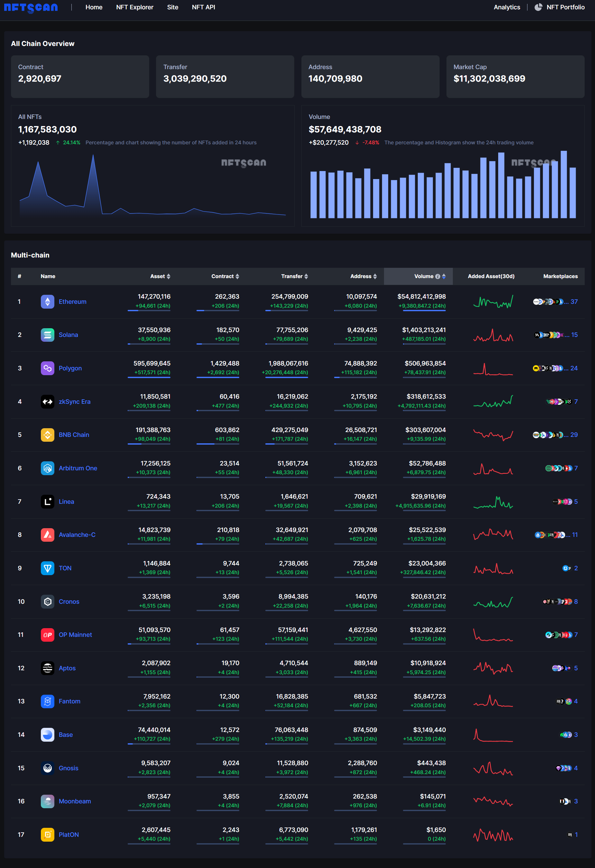This screenshot has width=595, height=868.
Task: Open the zkSync Era chain link
Action: pyautogui.click(x=74, y=402)
